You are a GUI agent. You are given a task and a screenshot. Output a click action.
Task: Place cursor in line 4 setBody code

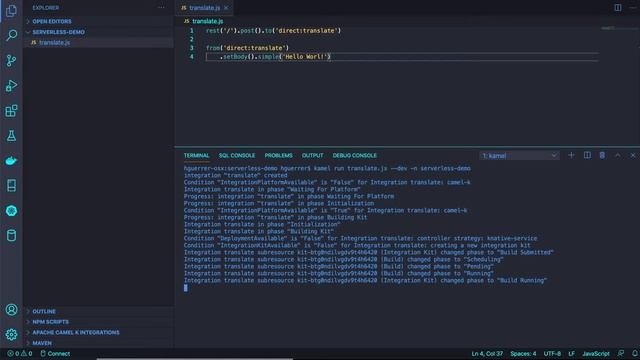click(x=275, y=57)
